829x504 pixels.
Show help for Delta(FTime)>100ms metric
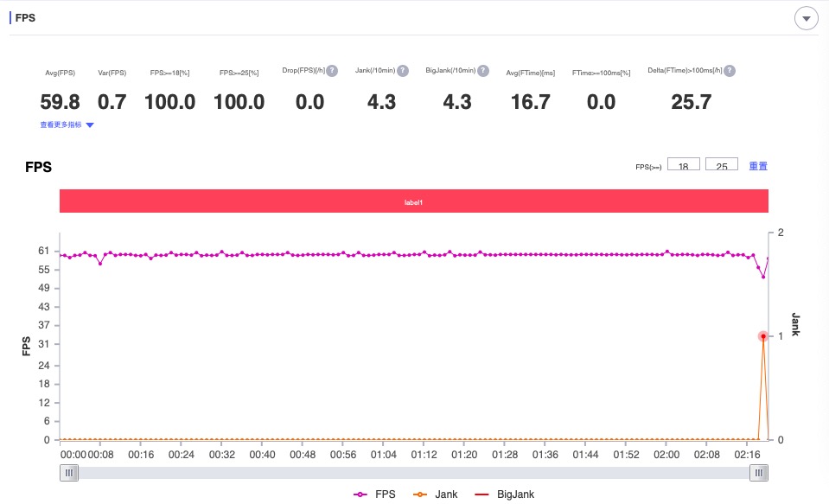[x=730, y=71]
